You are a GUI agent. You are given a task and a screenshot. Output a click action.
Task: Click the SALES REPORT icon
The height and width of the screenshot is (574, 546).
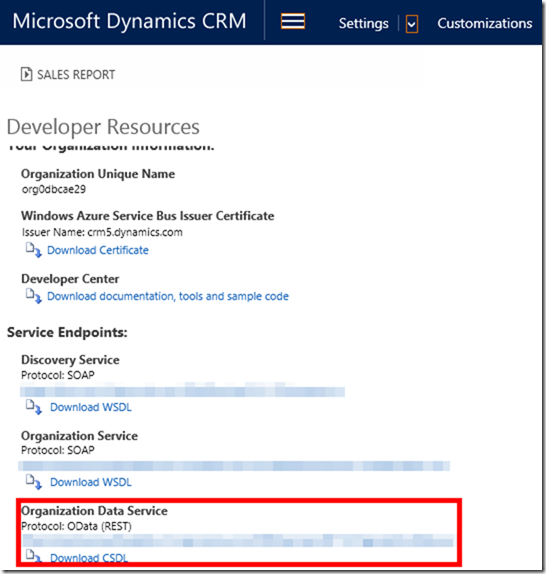point(26,74)
